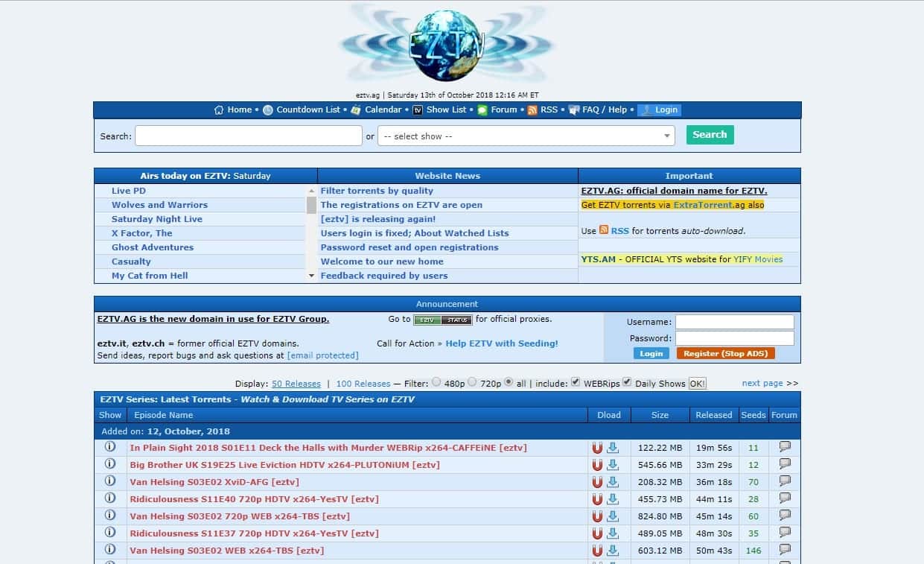
Task: Uncheck the WEBRips include checkbox
Action: (576, 380)
